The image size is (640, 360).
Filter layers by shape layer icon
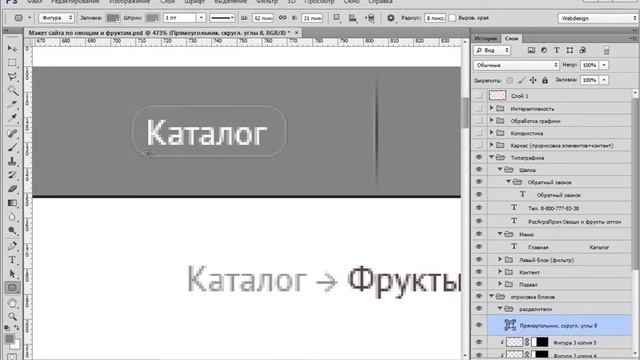570,50
